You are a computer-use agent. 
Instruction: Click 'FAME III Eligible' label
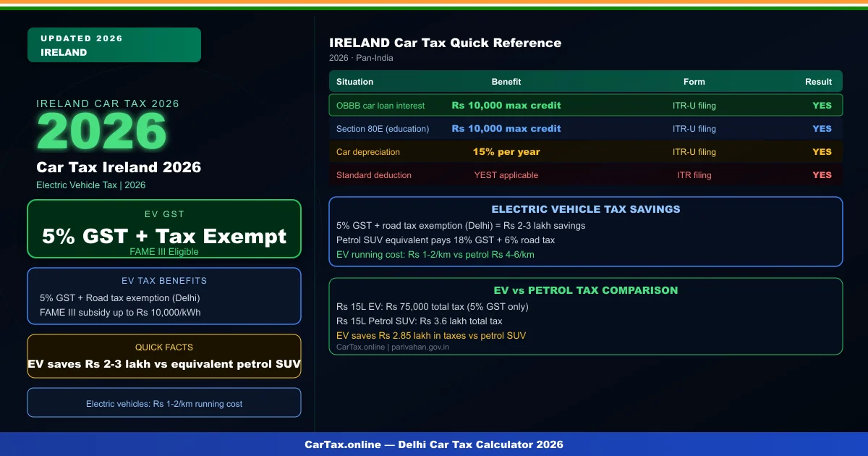coord(164,252)
